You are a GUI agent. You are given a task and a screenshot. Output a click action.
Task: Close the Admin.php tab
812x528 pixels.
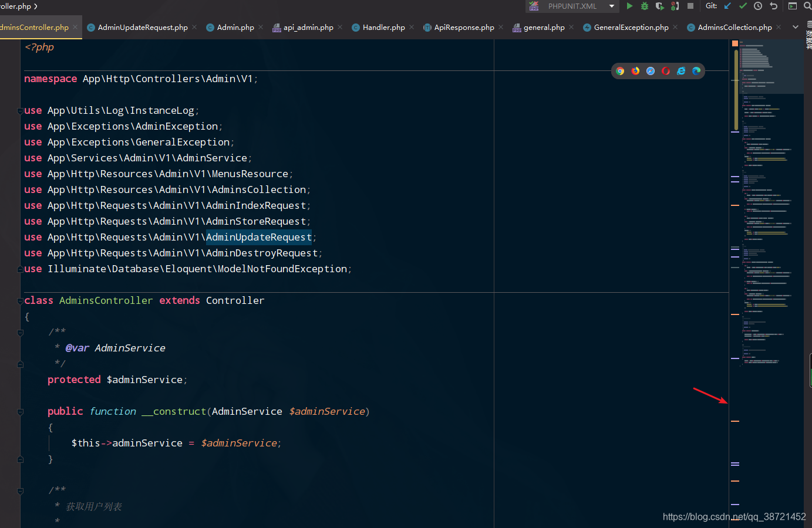coord(261,27)
